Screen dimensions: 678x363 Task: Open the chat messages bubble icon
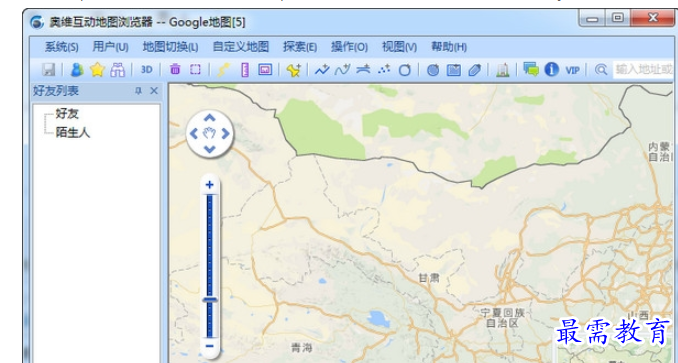coord(531,70)
